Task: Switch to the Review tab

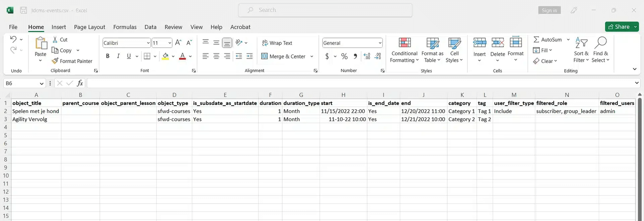Action: [x=173, y=27]
